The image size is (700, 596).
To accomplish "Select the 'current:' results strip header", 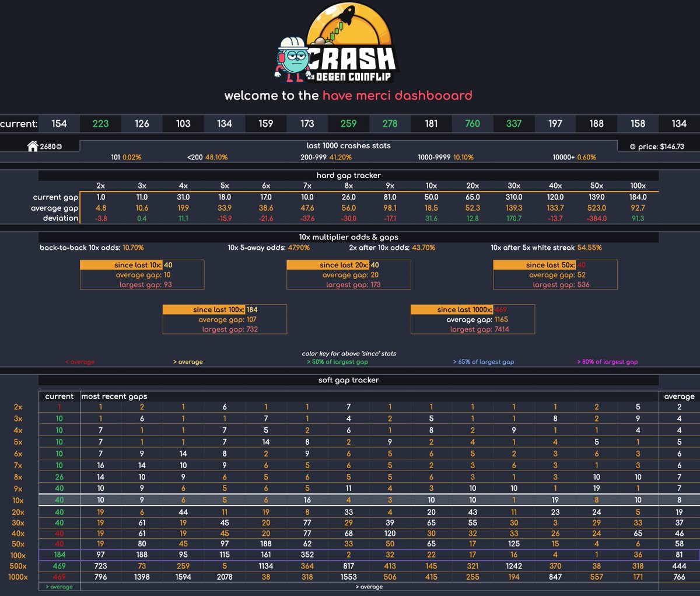I will (x=19, y=124).
